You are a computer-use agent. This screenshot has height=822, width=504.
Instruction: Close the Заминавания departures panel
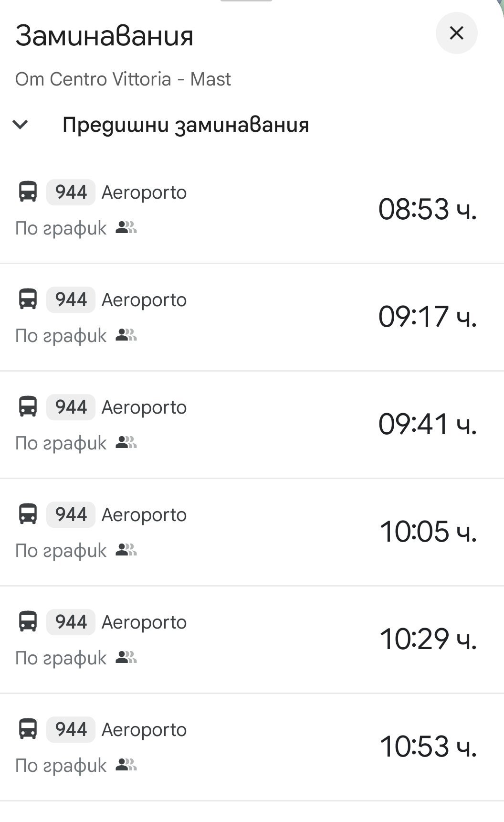click(x=456, y=33)
